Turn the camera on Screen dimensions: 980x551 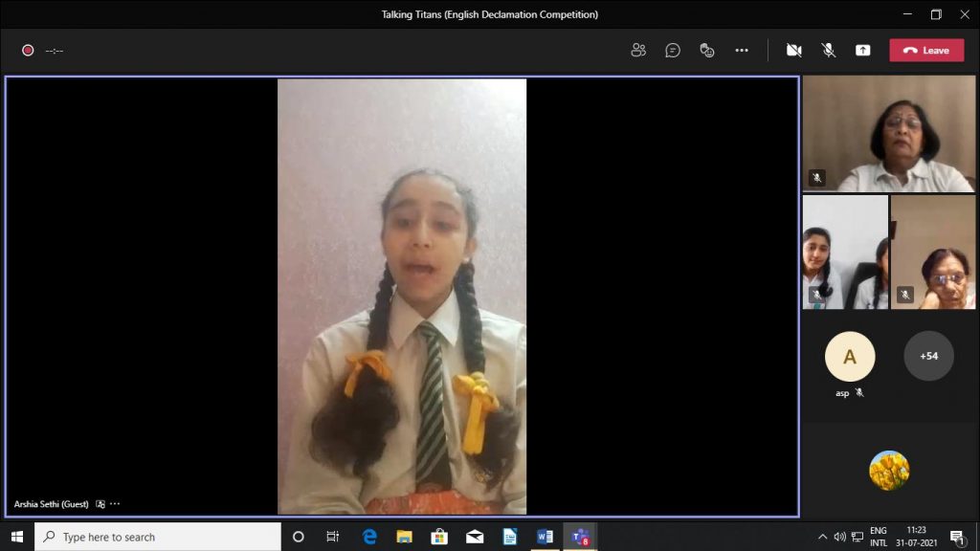pyautogui.click(x=793, y=50)
